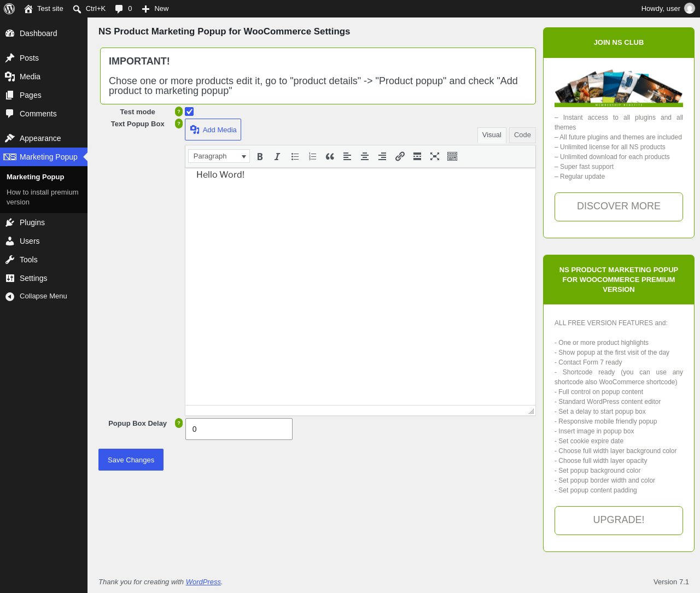Click the Plugins plug icon
Image resolution: width=700 pixels, height=593 pixels.
coord(10,222)
